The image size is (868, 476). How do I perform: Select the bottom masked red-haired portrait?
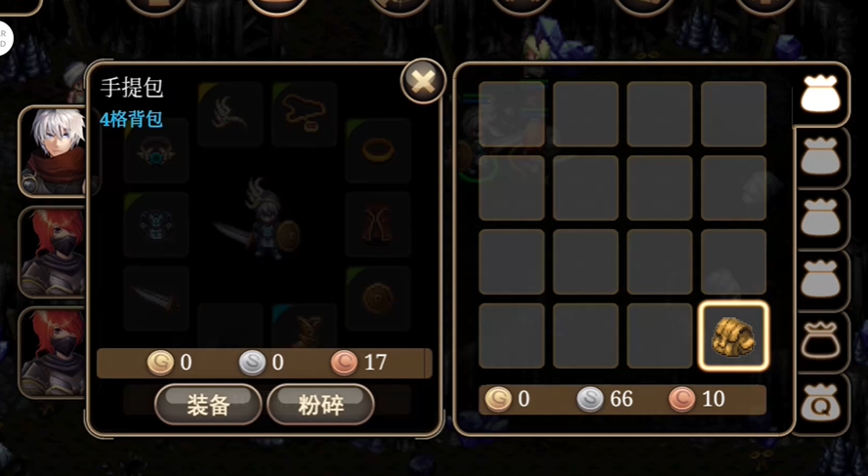coord(53,353)
